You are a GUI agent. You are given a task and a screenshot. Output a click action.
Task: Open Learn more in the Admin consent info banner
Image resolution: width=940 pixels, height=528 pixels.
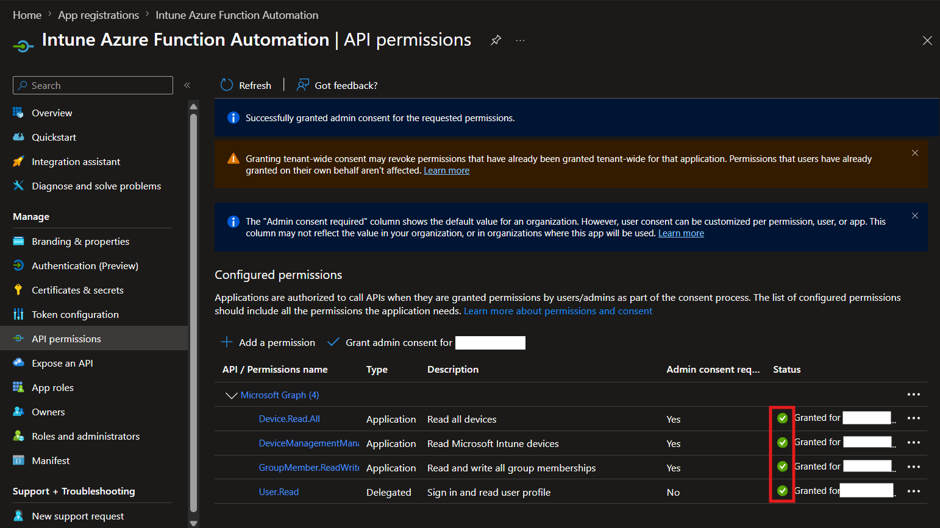click(x=681, y=233)
